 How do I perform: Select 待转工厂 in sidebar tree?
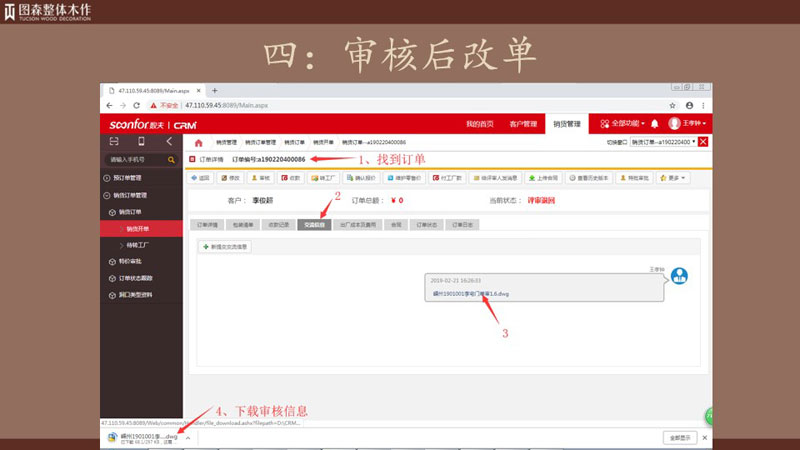click(x=138, y=245)
